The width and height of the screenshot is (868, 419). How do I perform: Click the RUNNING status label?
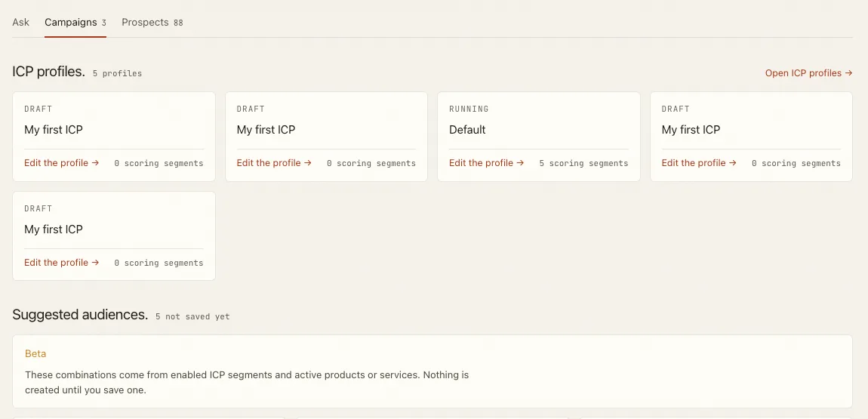point(469,109)
